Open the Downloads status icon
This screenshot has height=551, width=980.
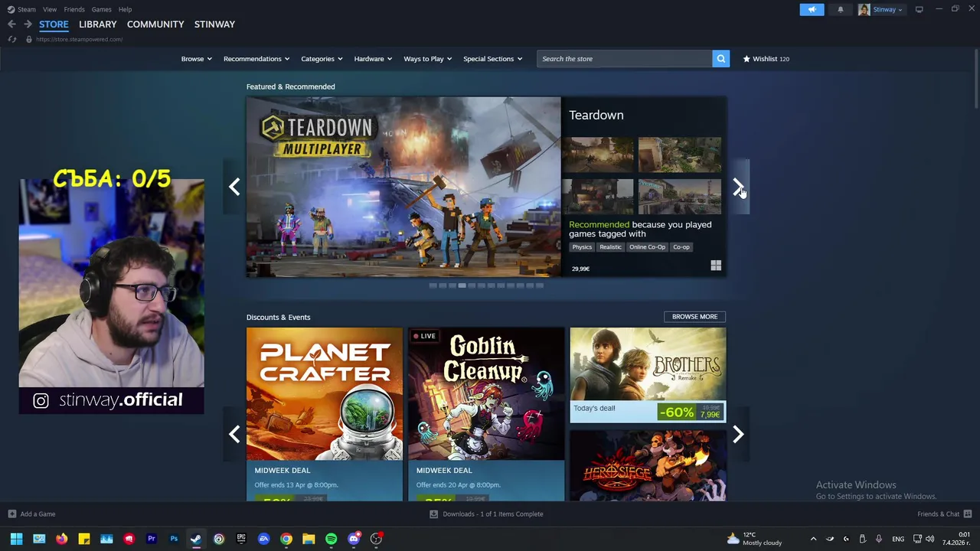tap(433, 514)
